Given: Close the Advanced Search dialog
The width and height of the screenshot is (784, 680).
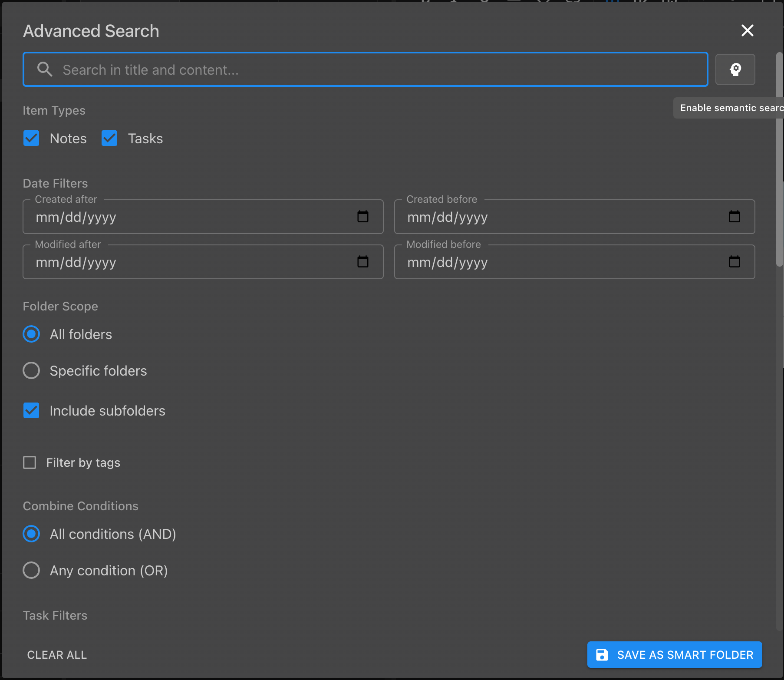Looking at the screenshot, I should pos(747,30).
